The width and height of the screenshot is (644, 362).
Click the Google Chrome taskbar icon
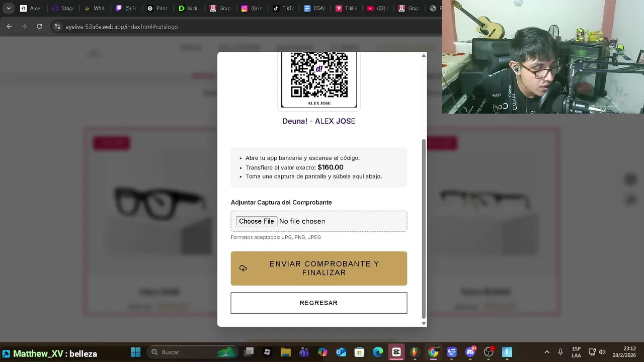pos(433,352)
